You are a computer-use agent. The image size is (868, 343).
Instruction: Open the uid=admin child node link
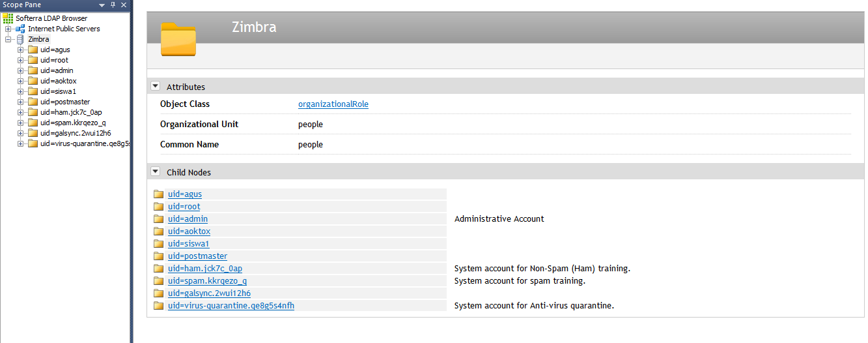coord(188,218)
